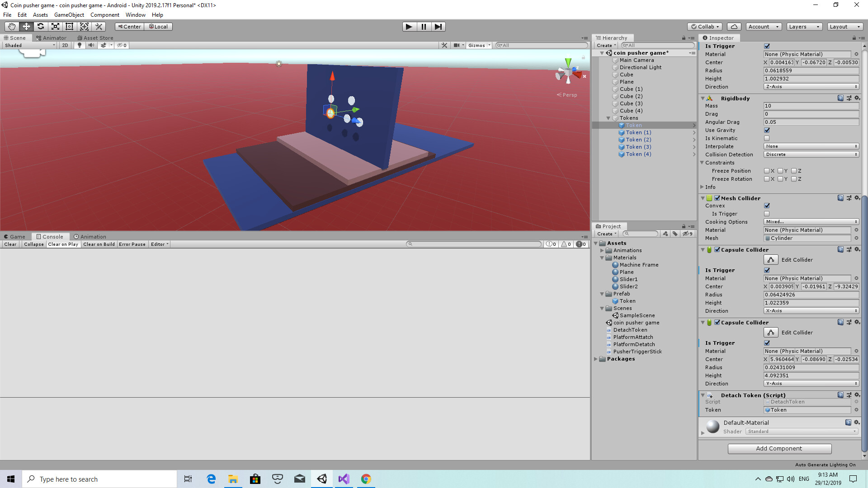
Task: Open the GameObject menu
Action: pyautogui.click(x=69, y=15)
